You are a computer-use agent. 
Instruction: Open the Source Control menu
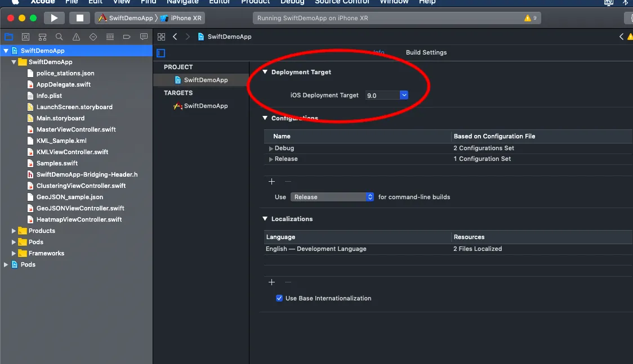point(342,2)
